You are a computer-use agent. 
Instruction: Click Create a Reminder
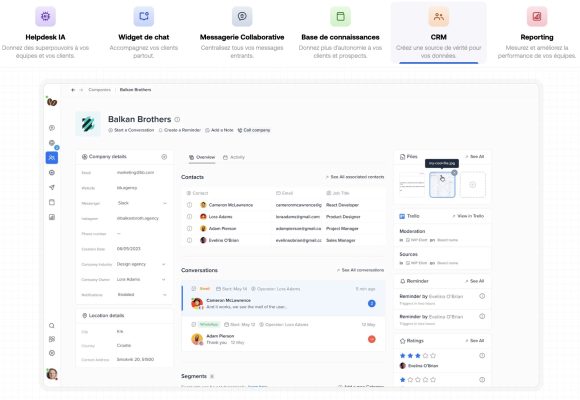pyautogui.click(x=179, y=130)
